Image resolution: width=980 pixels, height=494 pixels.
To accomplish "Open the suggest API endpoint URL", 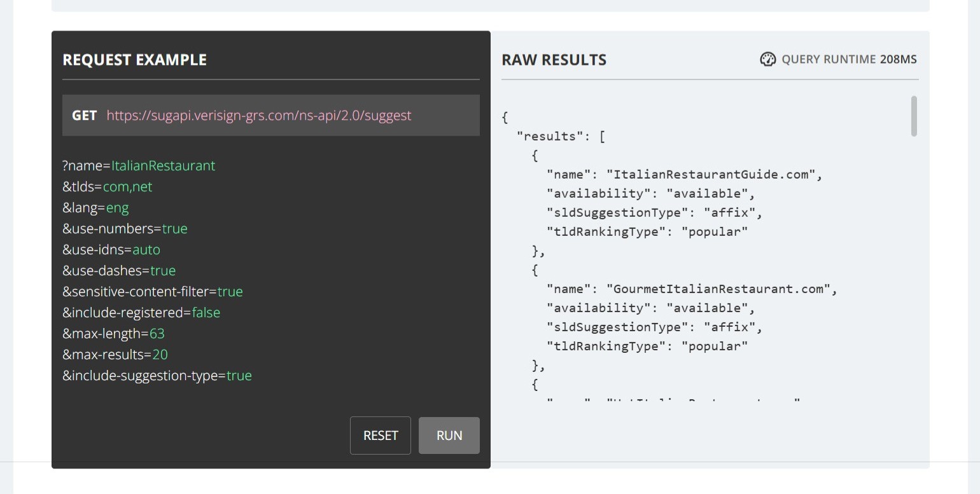I will (x=258, y=115).
